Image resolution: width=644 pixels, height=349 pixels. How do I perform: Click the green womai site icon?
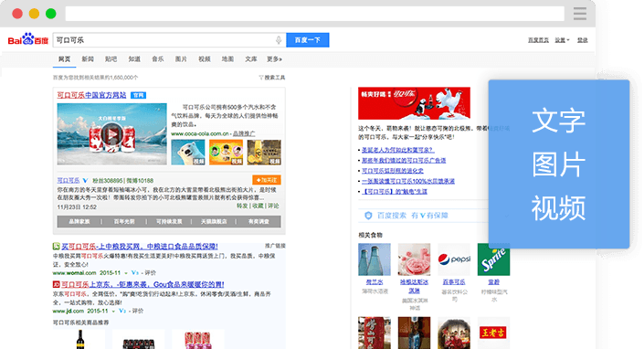57,247
